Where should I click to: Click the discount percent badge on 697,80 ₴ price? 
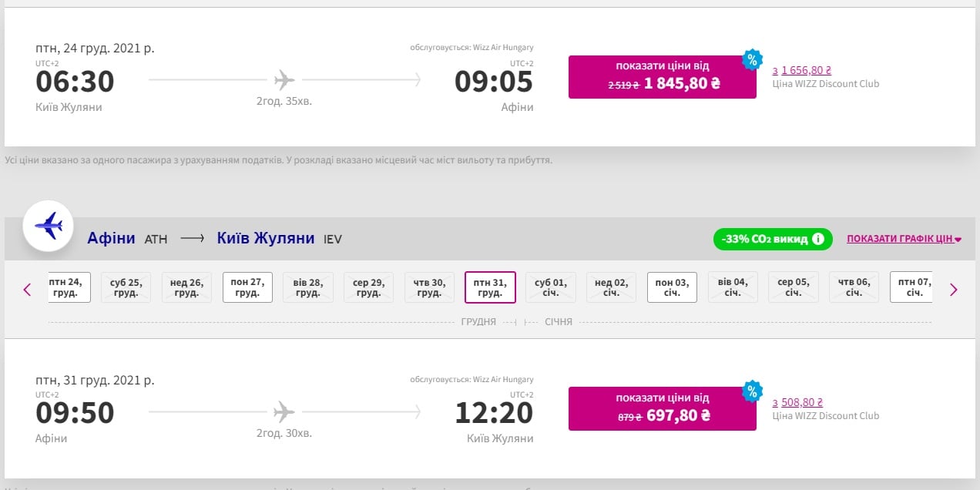[x=752, y=391]
